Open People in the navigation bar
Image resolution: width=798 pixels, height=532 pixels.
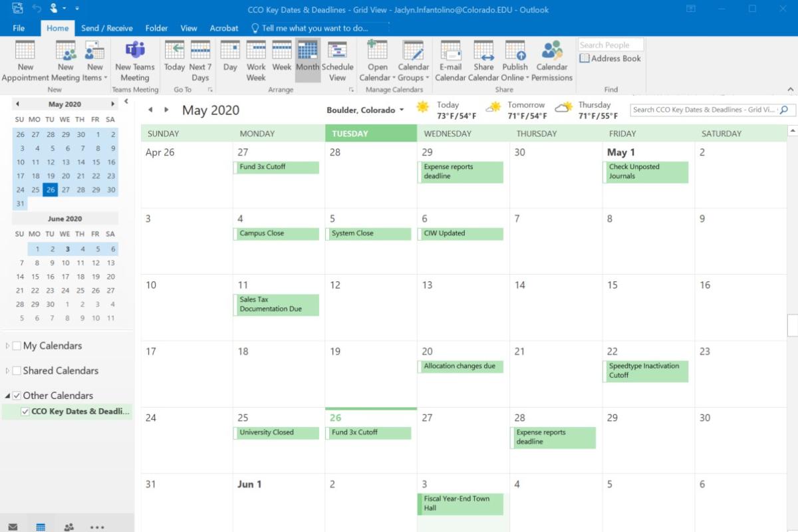[68, 527]
